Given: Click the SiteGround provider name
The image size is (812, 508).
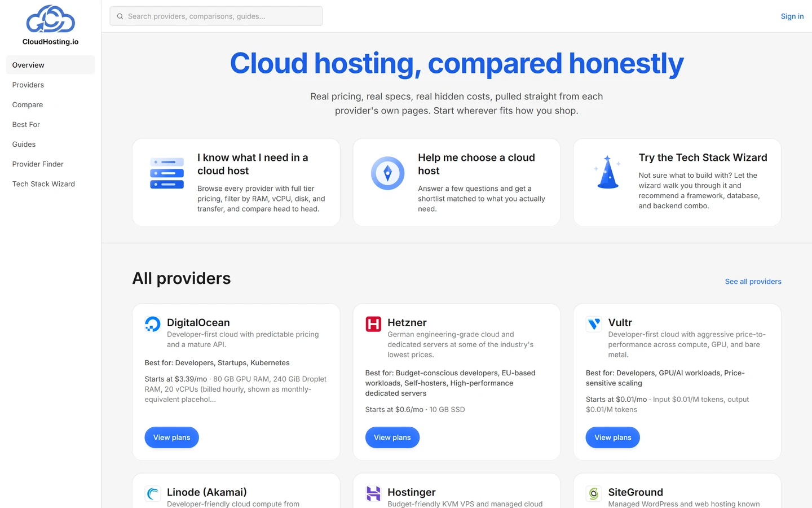Looking at the screenshot, I should tap(636, 492).
